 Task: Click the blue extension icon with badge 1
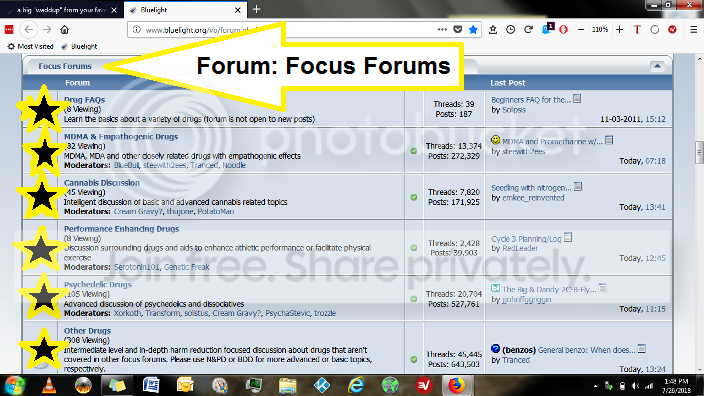click(x=547, y=29)
